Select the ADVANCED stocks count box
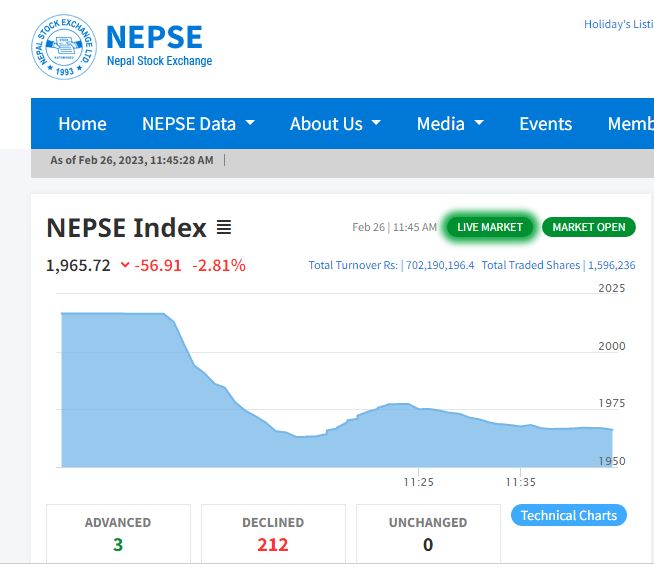The height and width of the screenshot is (568, 654). 118,534
